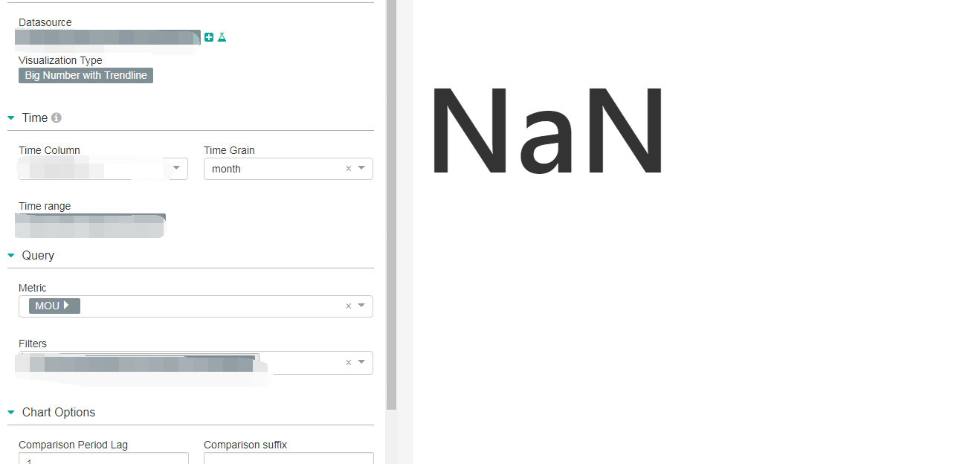
Task: Clear the month Time Grain value
Action: pyautogui.click(x=348, y=169)
